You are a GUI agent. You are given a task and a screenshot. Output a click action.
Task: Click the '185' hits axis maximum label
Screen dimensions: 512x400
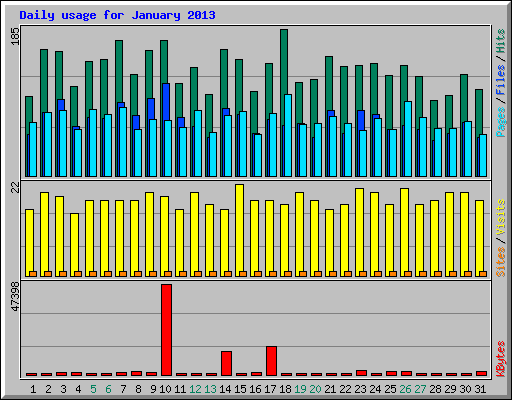point(15,36)
